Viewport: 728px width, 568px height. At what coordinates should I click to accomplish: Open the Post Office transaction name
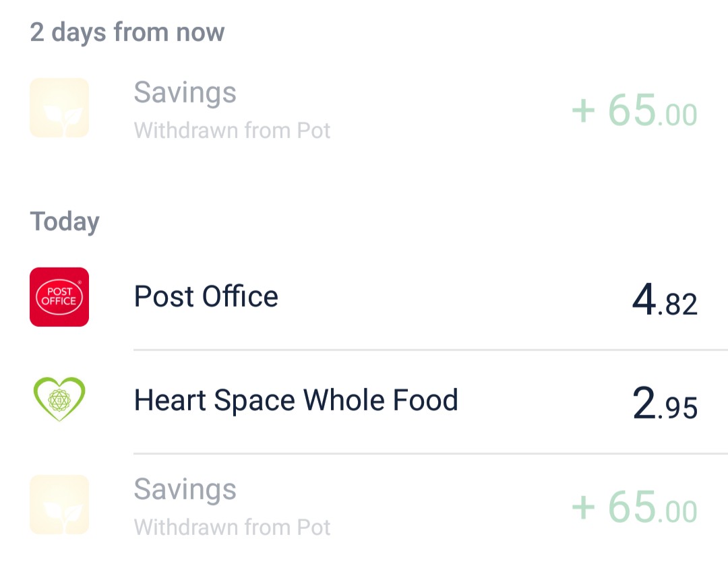pyautogui.click(x=206, y=296)
